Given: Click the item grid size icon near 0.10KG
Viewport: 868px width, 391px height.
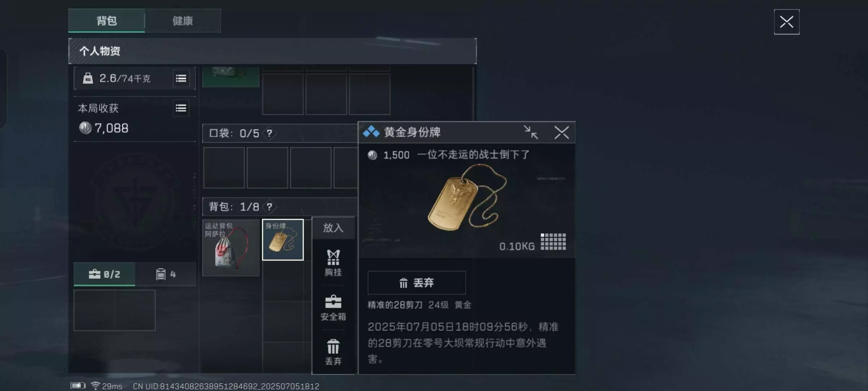Looking at the screenshot, I should (x=553, y=241).
